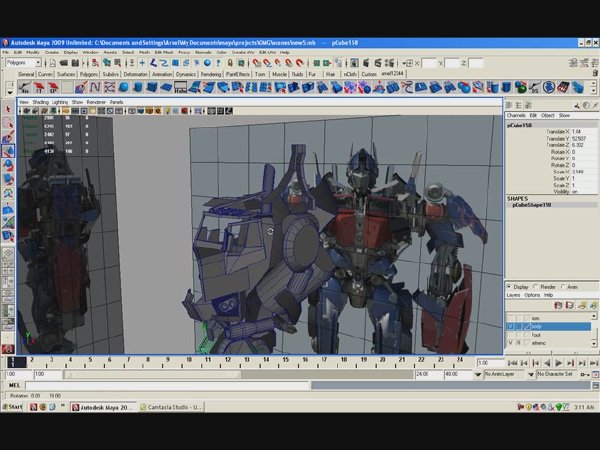The height and width of the screenshot is (450, 600).
Task: Click the Save Scene disk icon
Action: click(75, 63)
